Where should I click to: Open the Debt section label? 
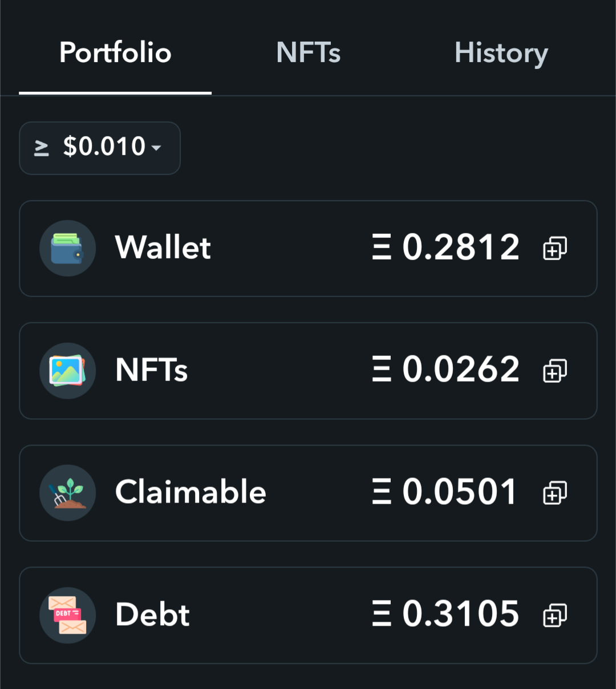(x=152, y=615)
